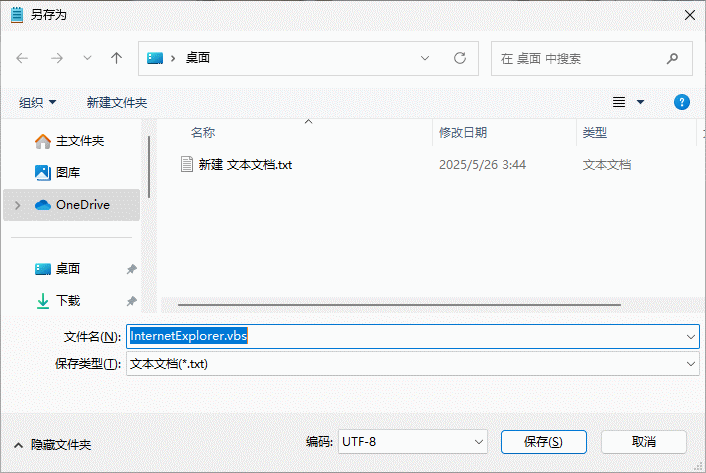Click the magnifier search icon
Viewport: 706px width, 473px height.
point(672,59)
